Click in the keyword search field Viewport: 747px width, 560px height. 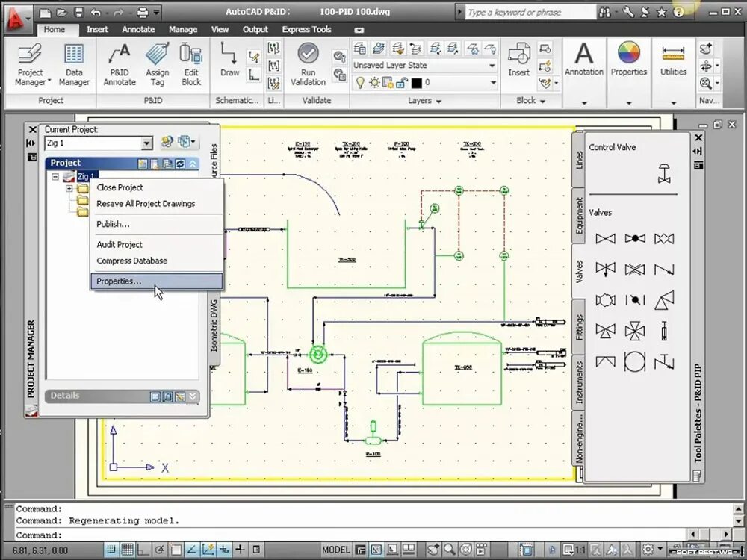pyautogui.click(x=530, y=13)
